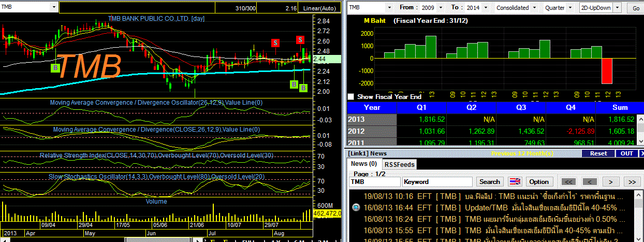Click the Keyword search field

(437, 182)
